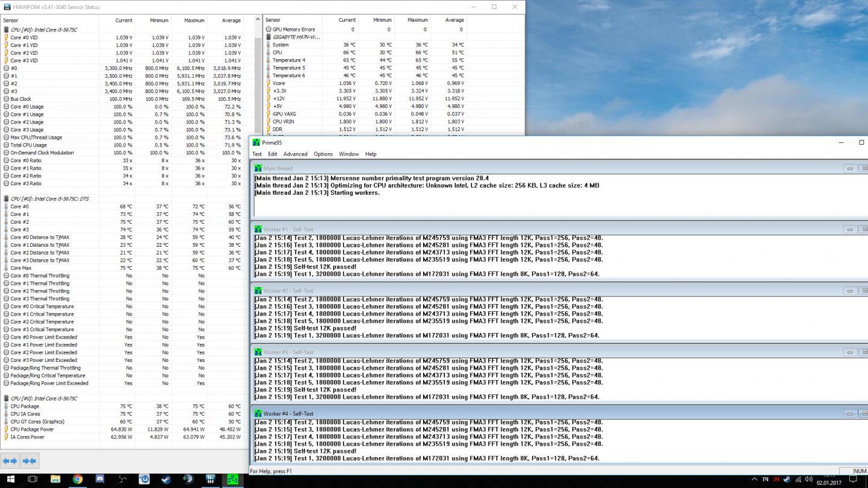868x488 pixels.
Task: Click the Steam icon in system tray
Action: [x=787, y=480]
